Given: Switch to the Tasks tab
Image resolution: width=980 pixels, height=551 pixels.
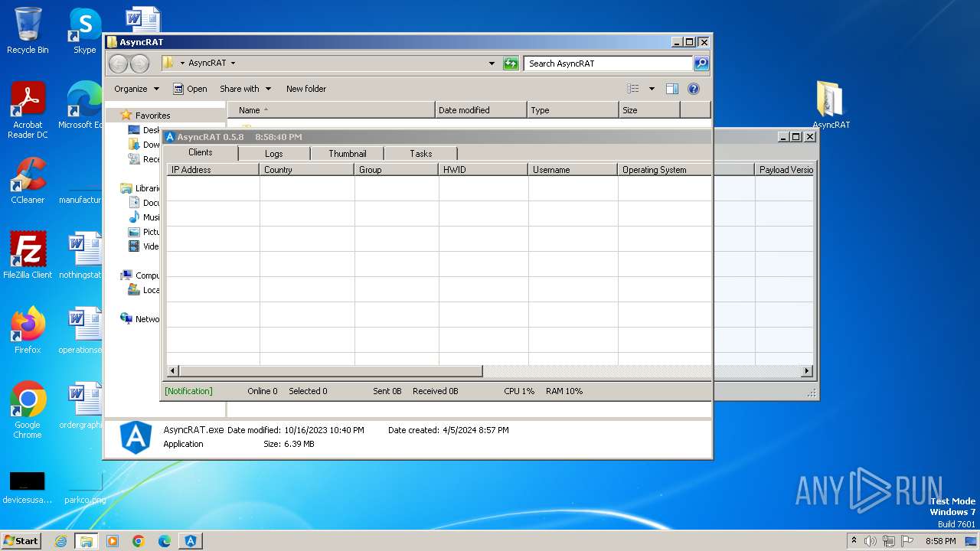Looking at the screenshot, I should coord(421,154).
